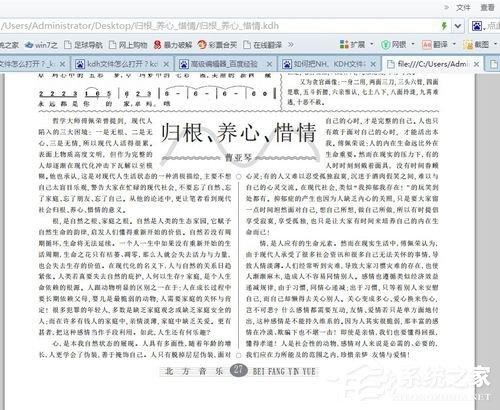The height and width of the screenshot is (410, 500).
Task: Expand the 截图 dropdown arrow
Action: point(496,44)
